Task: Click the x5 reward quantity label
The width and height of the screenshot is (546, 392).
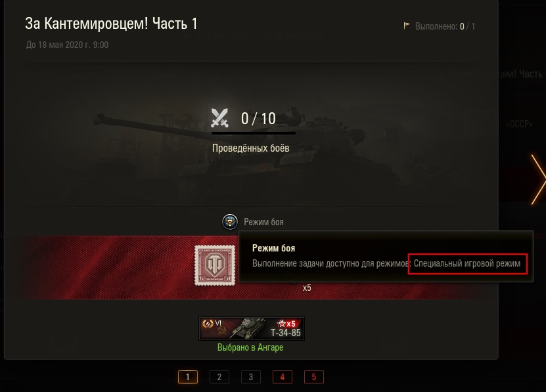Action: pos(307,288)
